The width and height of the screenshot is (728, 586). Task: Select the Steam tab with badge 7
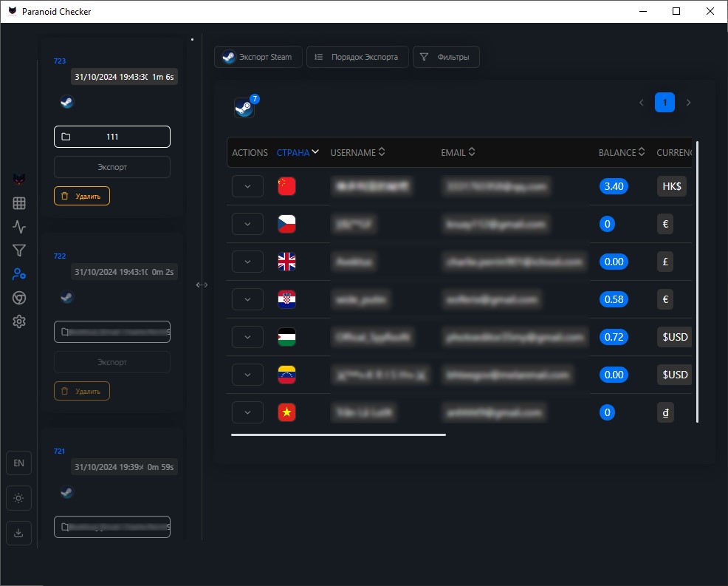coord(244,108)
